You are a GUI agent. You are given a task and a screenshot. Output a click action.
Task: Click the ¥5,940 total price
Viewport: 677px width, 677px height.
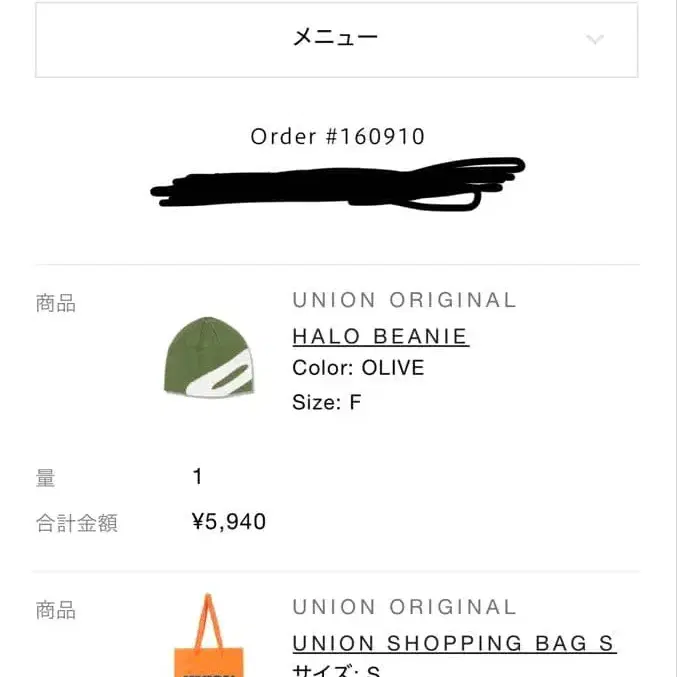click(x=229, y=521)
